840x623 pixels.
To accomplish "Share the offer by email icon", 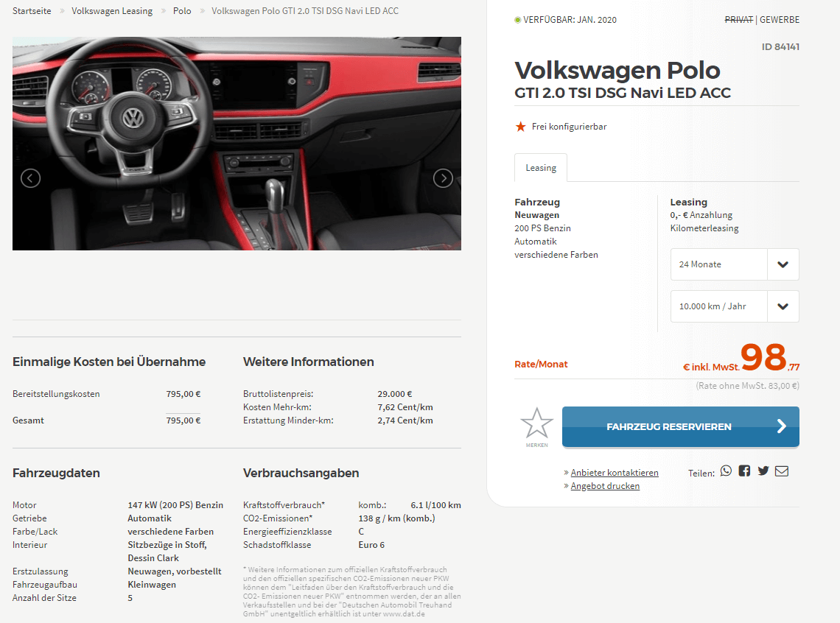I will [x=782, y=471].
